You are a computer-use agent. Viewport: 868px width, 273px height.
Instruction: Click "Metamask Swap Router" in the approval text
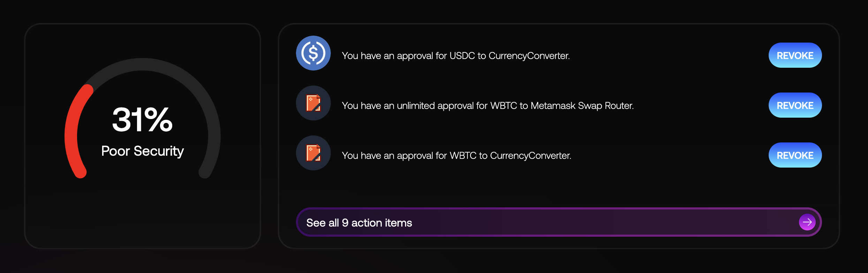(582, 106)
